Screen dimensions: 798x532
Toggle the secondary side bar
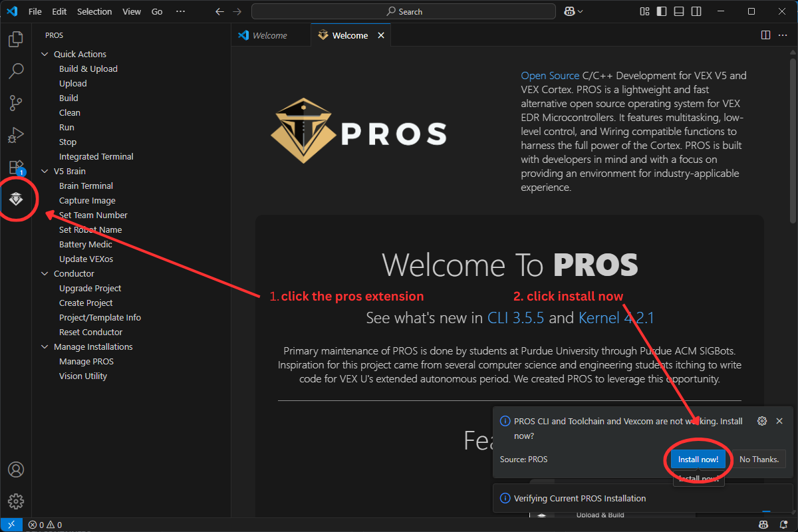tap(695, 11)
